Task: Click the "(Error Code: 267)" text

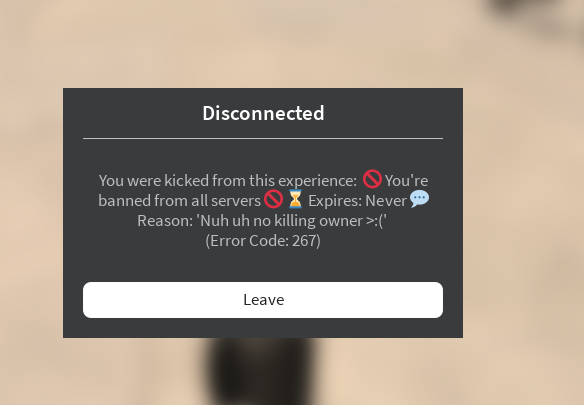Action: (x=263, y=241)
